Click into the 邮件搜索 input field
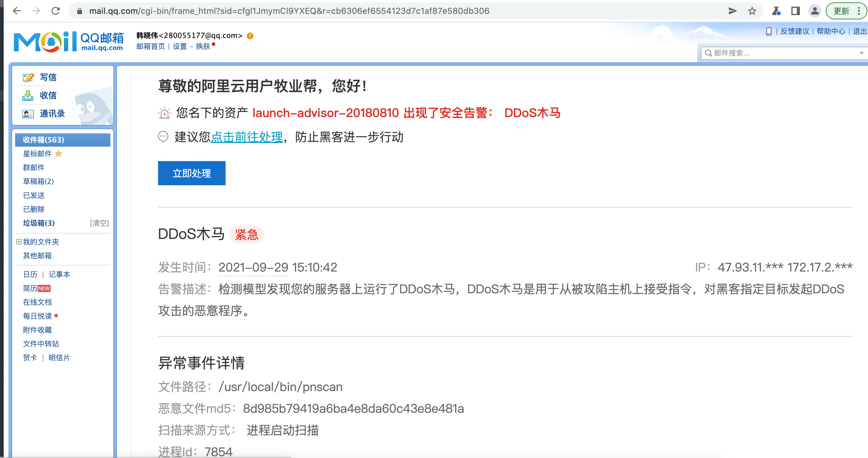The width and height of the screenshot is (868, 458). (785, 53)
